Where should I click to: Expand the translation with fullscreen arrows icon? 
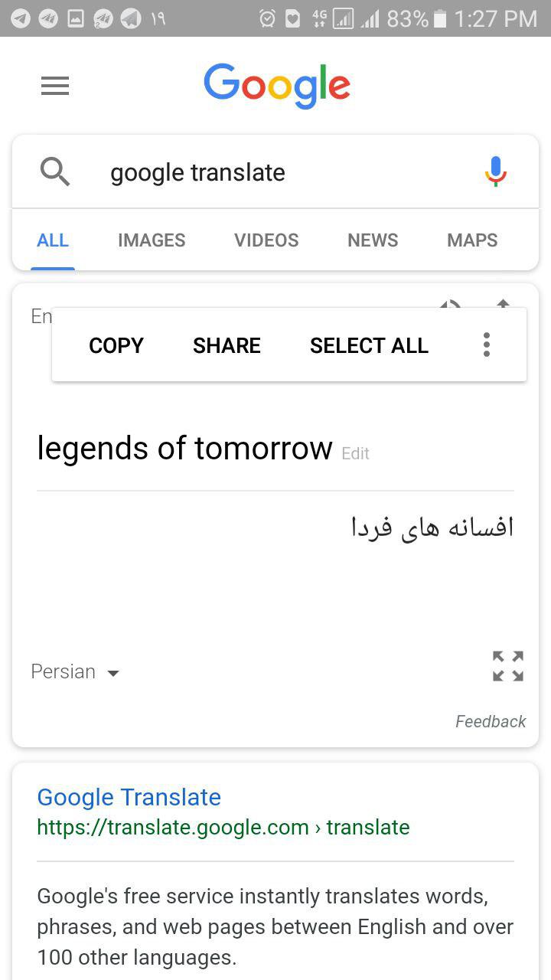point(508,666)
